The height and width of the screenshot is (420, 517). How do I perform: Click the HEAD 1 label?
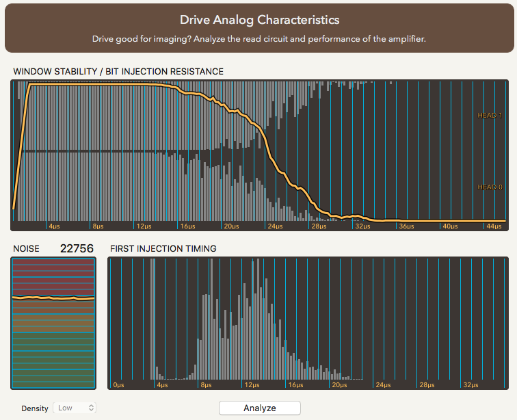(x=490, y=116)
